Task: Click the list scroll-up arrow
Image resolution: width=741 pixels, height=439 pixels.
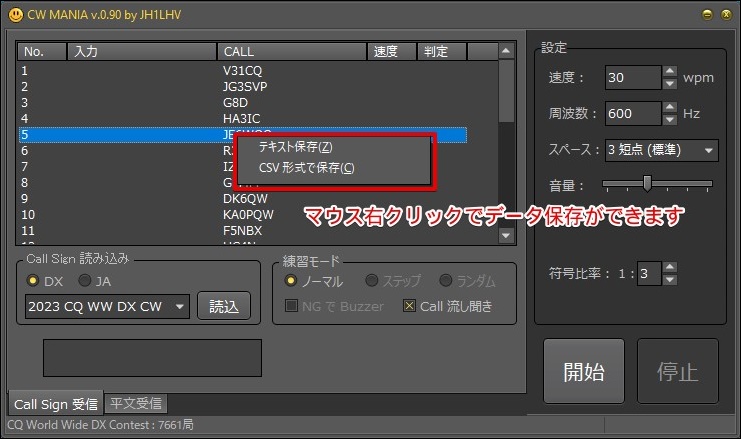Action: [506, 51]
